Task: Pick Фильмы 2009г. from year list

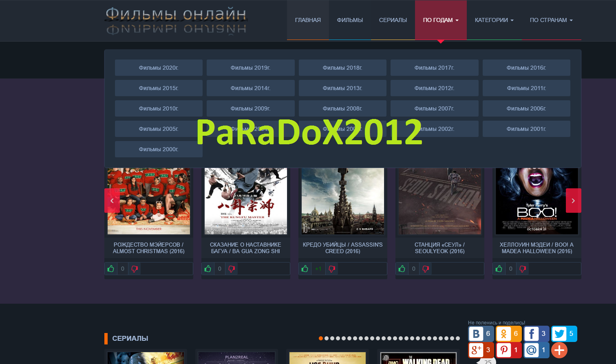Action: 250,108
